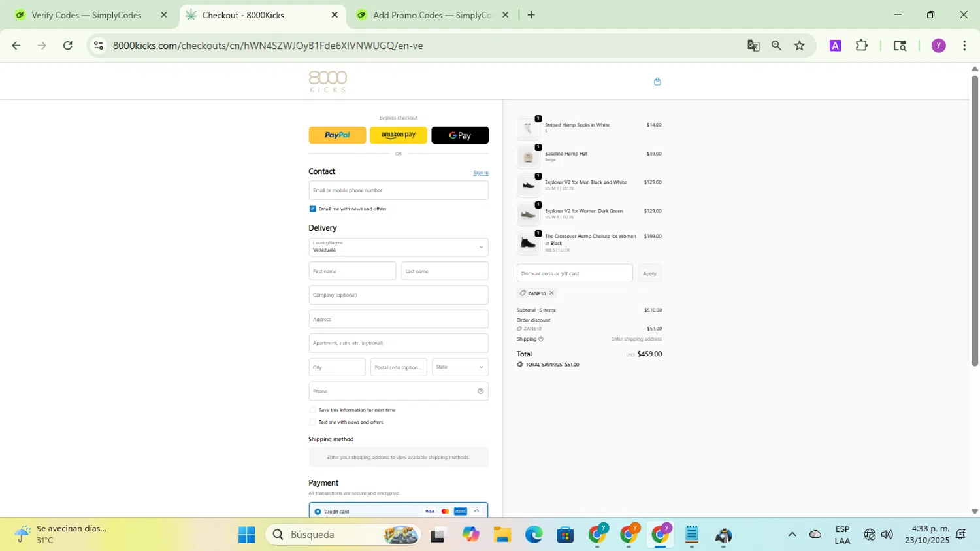The image size is (980, 551).
Task: Close the Verify Codes — SimplyCodes tab
Action: [164, 15]
